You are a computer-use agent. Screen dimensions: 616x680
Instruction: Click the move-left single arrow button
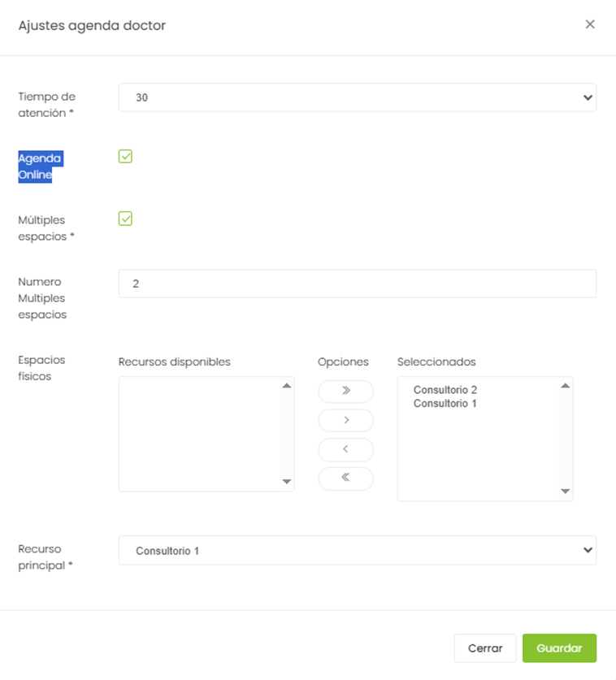(345, 449)
